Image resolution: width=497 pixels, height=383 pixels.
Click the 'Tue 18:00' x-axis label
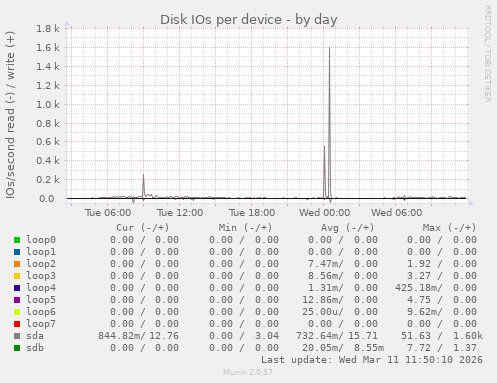click(252, 213)
